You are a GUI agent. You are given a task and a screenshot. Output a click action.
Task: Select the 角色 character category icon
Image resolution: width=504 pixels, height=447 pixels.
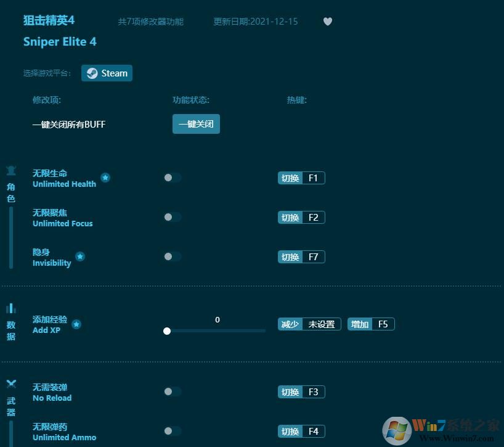pyautogui.click(x=11, y=171)
